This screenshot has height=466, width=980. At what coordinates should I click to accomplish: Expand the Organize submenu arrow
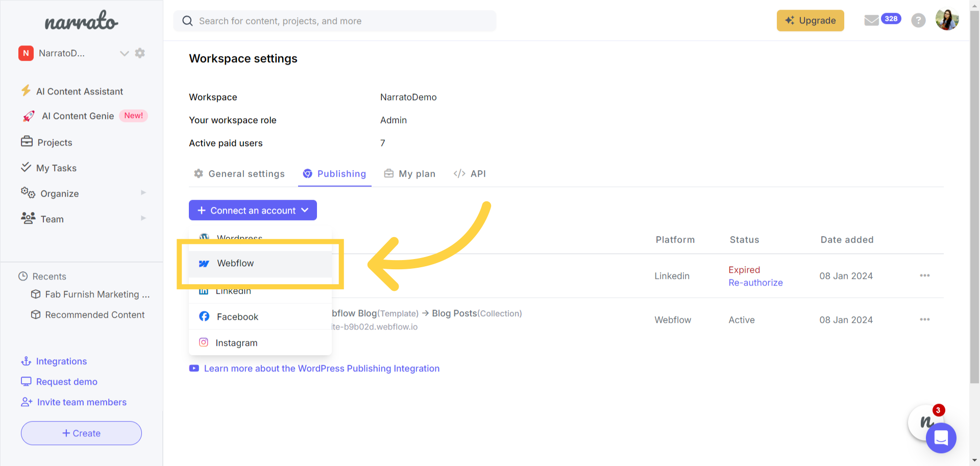(x=143, y=193)
